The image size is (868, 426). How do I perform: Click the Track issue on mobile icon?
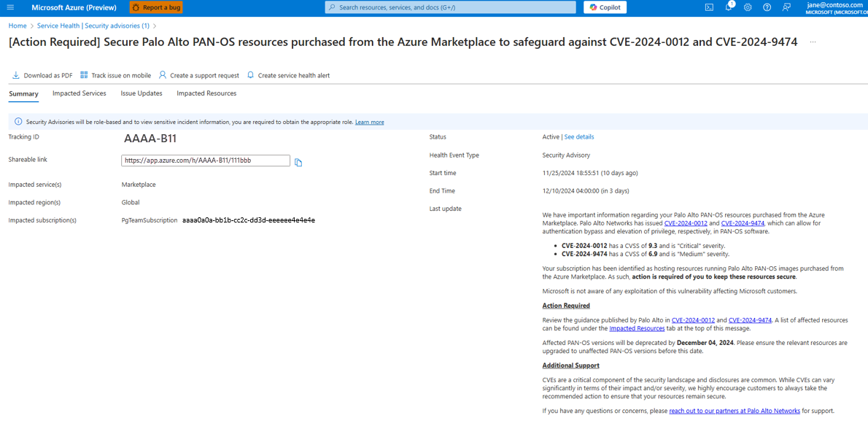pyautogui.click(x=84, y=75)
